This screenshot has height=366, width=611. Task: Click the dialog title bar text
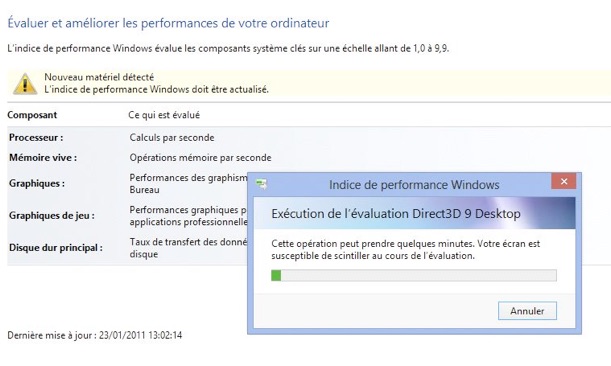pyautogui.click(x=414, y=185)
